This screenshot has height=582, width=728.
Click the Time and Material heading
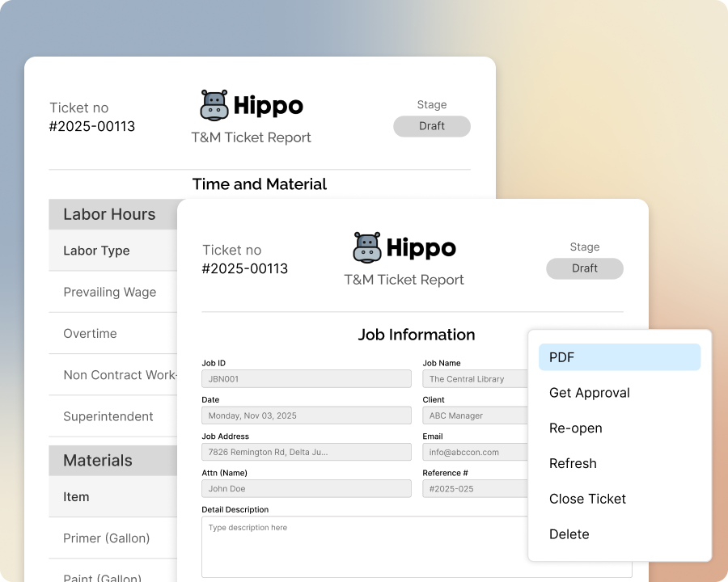[x=260, y=184]
